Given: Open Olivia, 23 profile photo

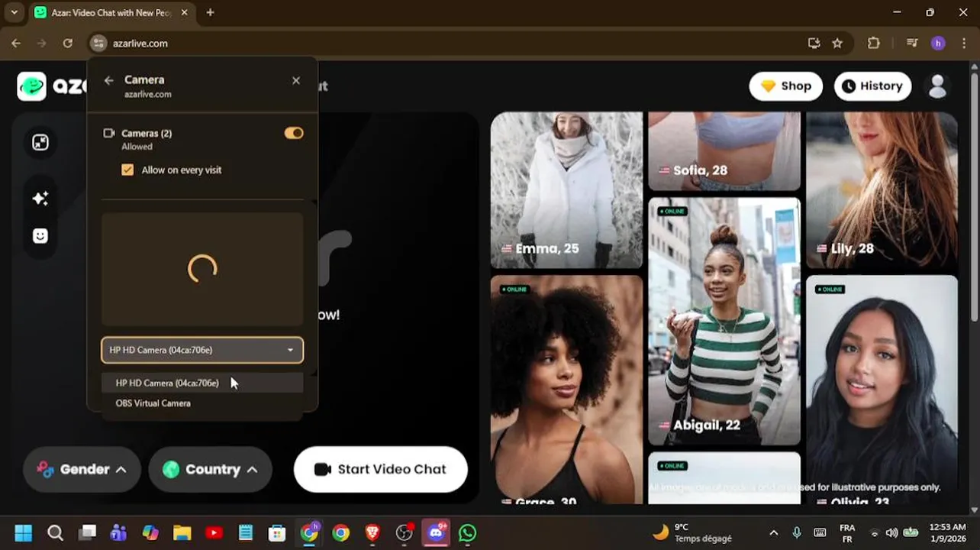Looking at the screenshot, I should (x=882, y=390).
